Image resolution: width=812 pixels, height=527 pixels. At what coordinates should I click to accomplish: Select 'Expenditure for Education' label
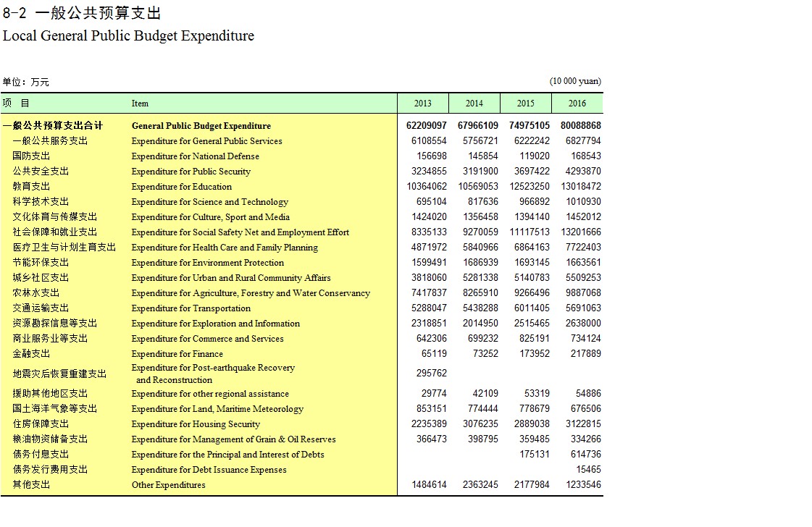182,186
